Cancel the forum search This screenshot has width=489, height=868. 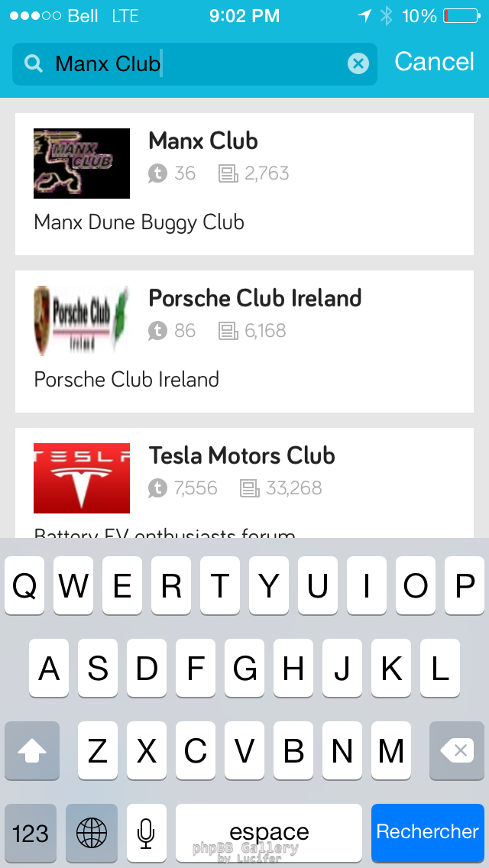point(434,62)
